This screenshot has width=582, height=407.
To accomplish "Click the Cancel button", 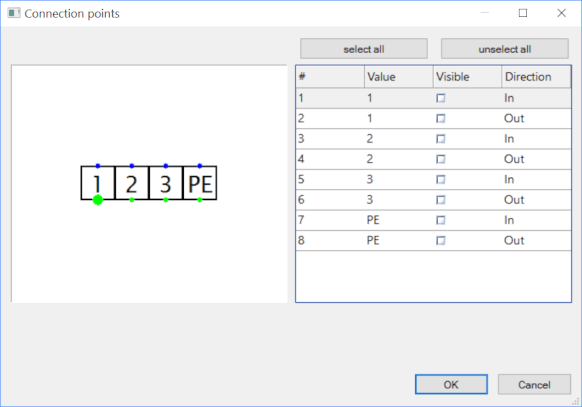I will (534, 384).
